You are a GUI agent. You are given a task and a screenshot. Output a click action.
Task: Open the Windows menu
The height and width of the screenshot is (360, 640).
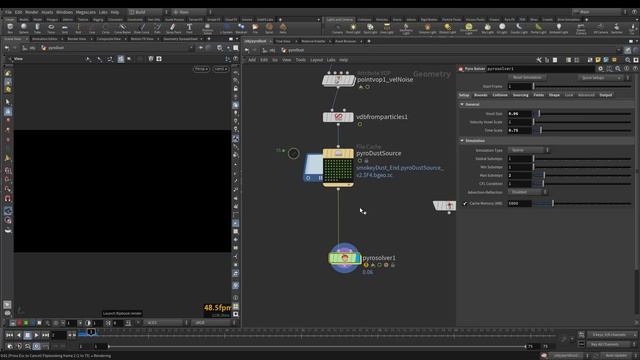coord(64,12)
